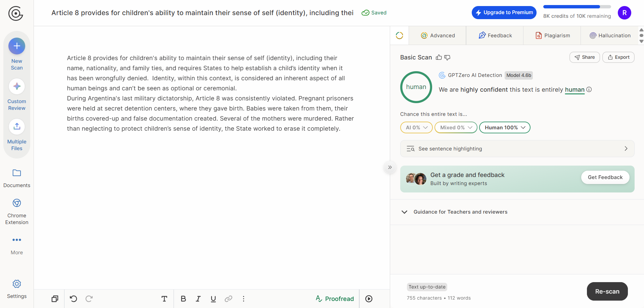Click Upgrade to Premium
The height and width of the screenshot is (308, 644).
click(x=504, y=12)
